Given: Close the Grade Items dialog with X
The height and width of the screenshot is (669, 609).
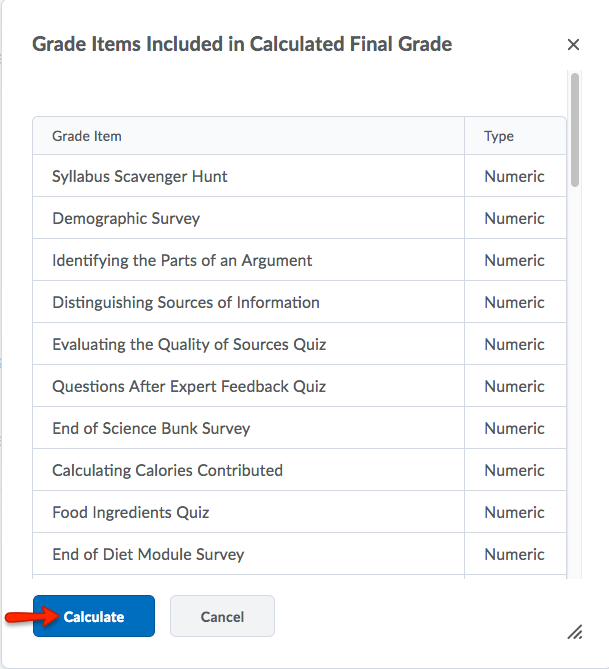Looking at the screenshot, I should point(573,45).
